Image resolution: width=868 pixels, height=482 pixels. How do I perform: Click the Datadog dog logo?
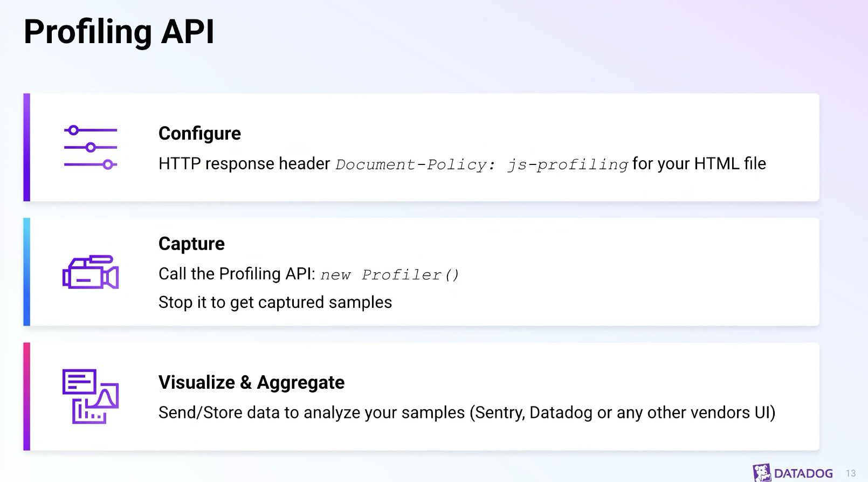click(762, 473)
